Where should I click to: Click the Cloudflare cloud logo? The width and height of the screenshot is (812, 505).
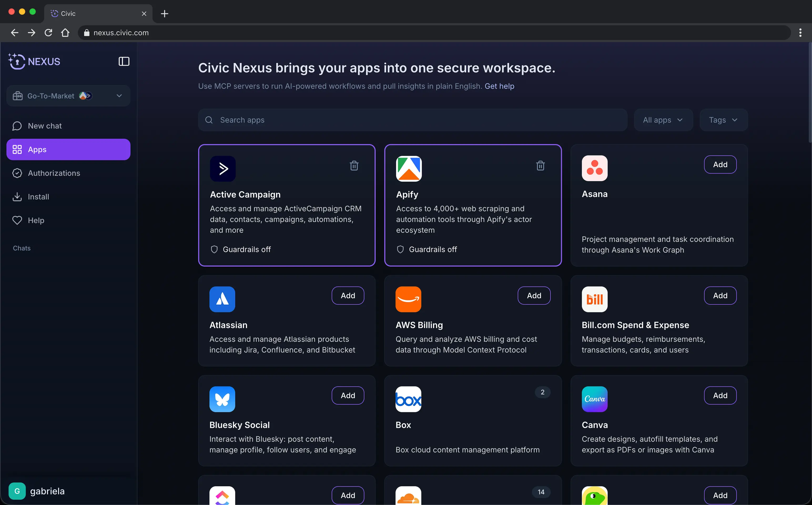408,496
